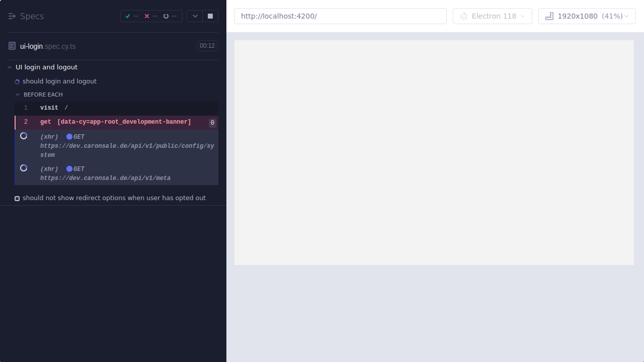Click the badge showing 0 on the get command

coord(212,122)
